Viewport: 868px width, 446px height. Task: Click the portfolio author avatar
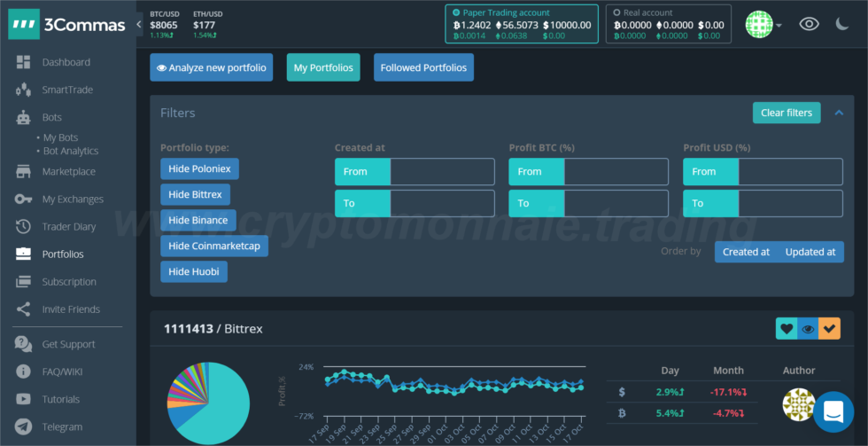coord(799,404)
